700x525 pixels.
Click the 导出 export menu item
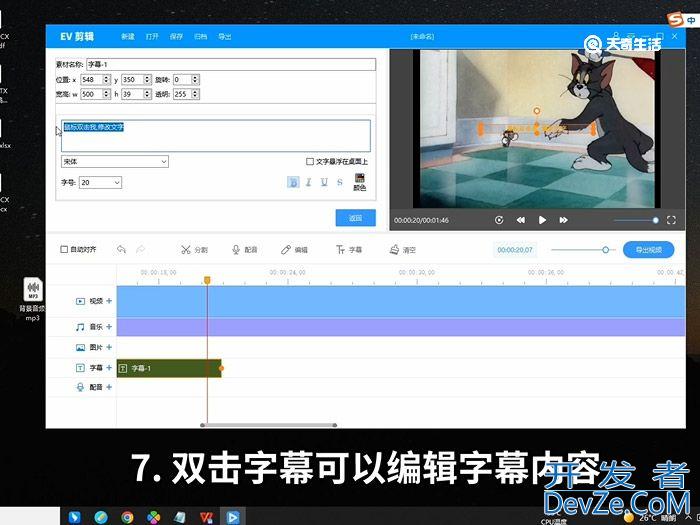(x=225, y=37)
